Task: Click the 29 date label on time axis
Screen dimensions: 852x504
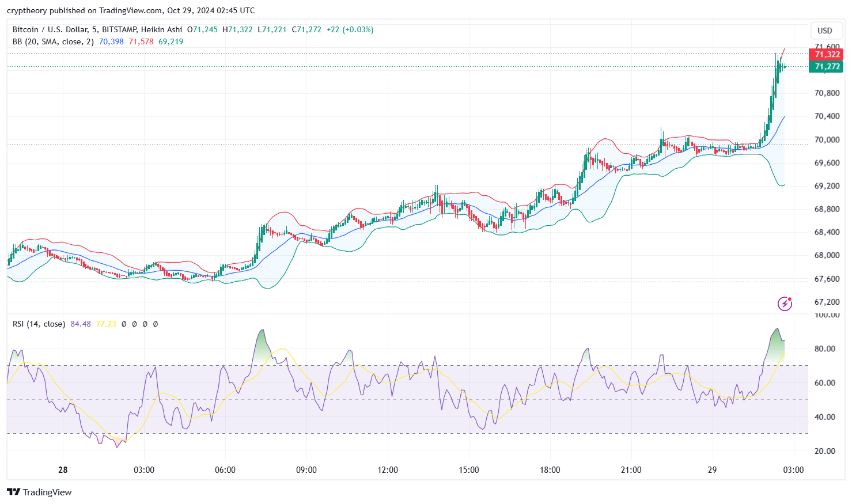Action: (x=713, y=470)
